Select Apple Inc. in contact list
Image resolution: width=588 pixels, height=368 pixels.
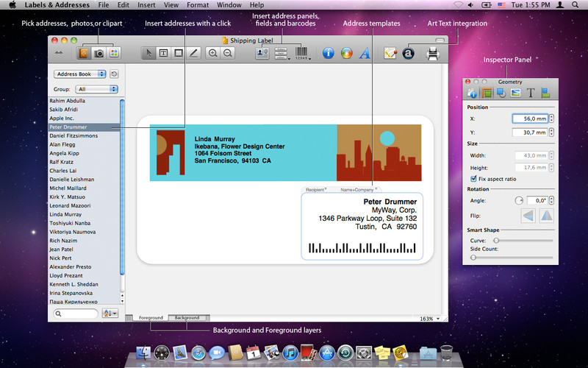[x=84, y=118]
